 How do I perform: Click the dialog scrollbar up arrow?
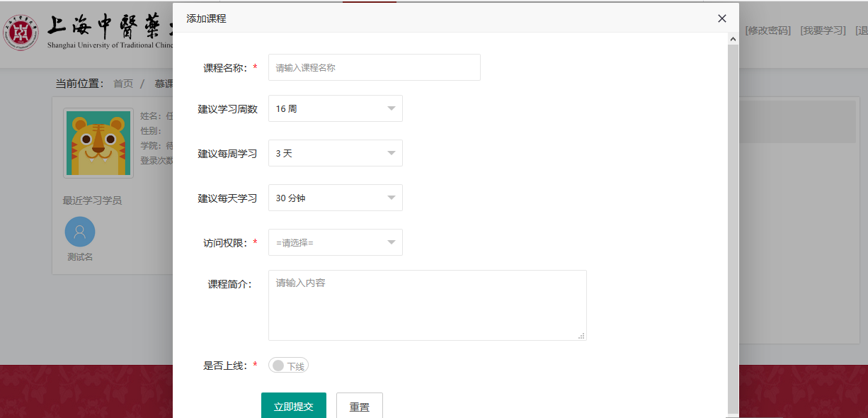[x=733, y=39]
